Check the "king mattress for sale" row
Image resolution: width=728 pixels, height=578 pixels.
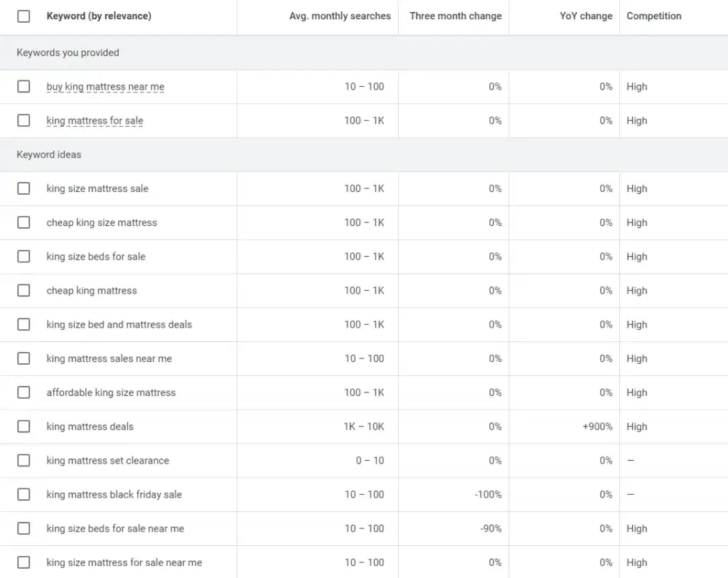23,120
